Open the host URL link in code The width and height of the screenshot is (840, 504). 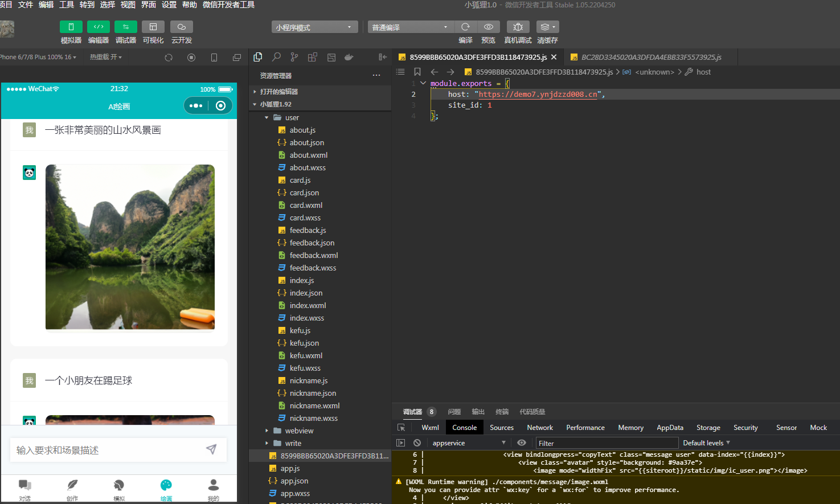click(x=538, y=95)
